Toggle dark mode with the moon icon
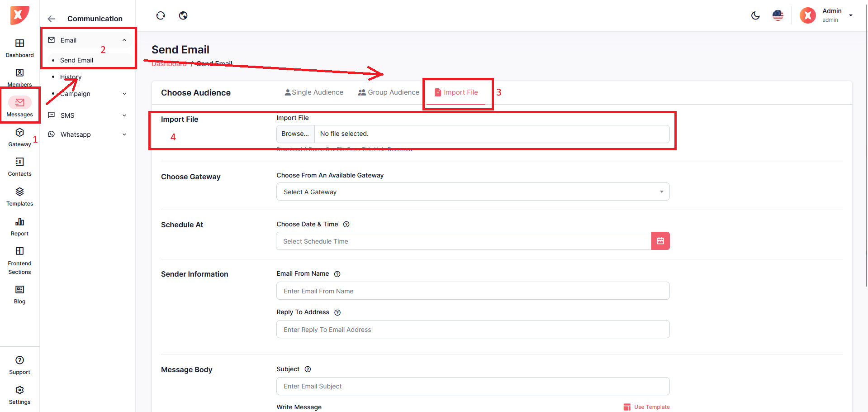The width and height of the screenshot is (868, 412). coord(755,16)
